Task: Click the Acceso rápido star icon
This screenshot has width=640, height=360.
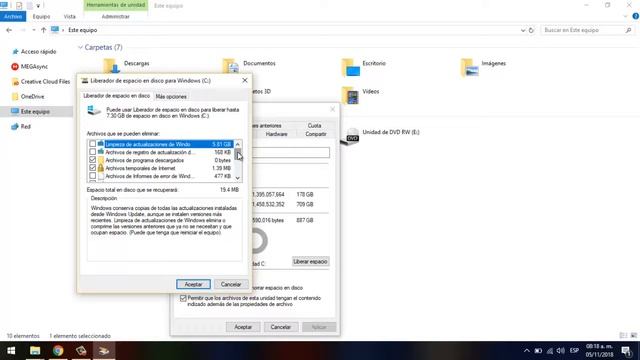Action: (15, 52)
